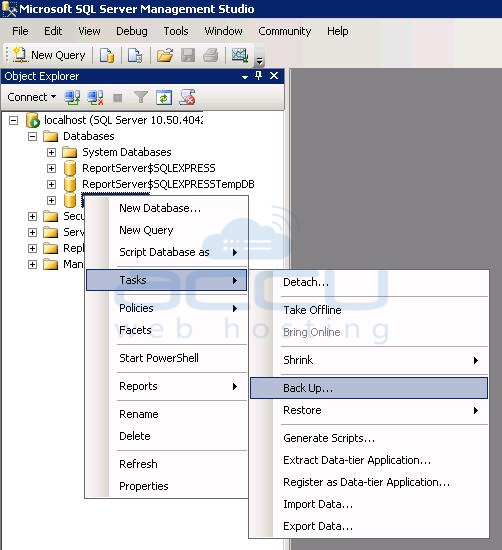Screen dimensions: 502x550
Task: Click the Refresh icon in Object Explorer
Action: pos(164,98)
